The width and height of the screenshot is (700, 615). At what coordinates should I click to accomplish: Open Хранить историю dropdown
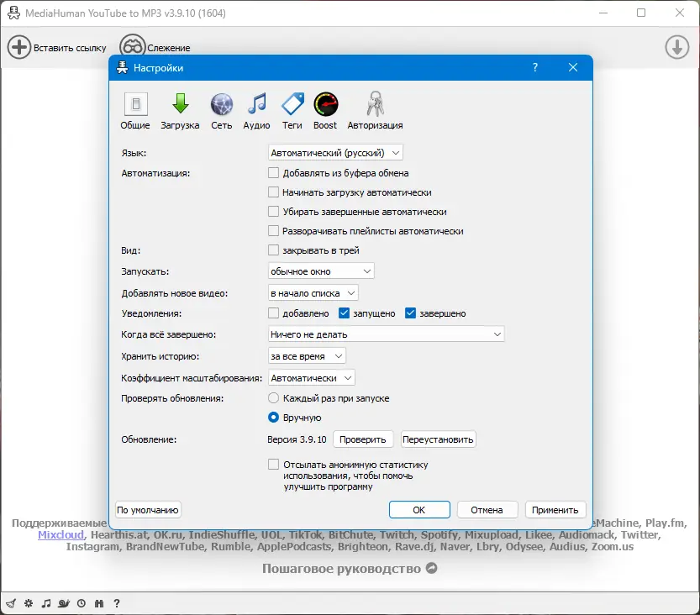point(307,356)
